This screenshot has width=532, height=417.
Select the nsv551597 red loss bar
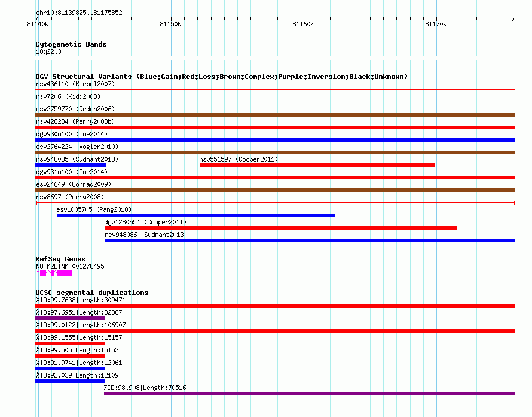coord(317,165)
